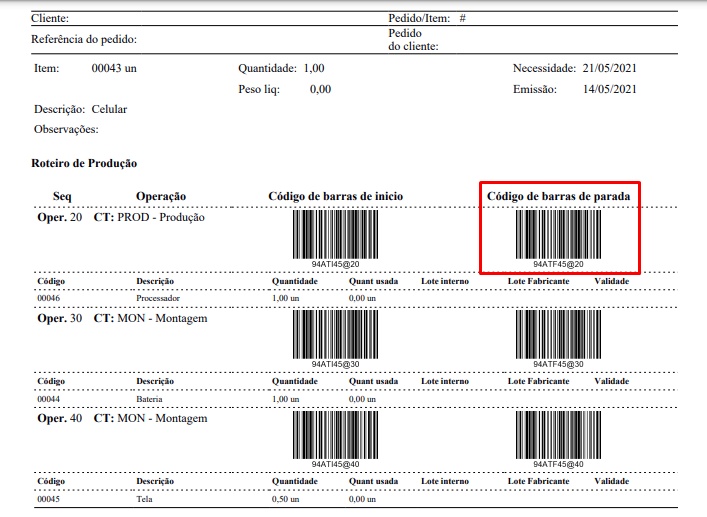Click 'CT: PROD - Produção' operation text
This screenshot has width=707, height=517.
click(149, 217)
